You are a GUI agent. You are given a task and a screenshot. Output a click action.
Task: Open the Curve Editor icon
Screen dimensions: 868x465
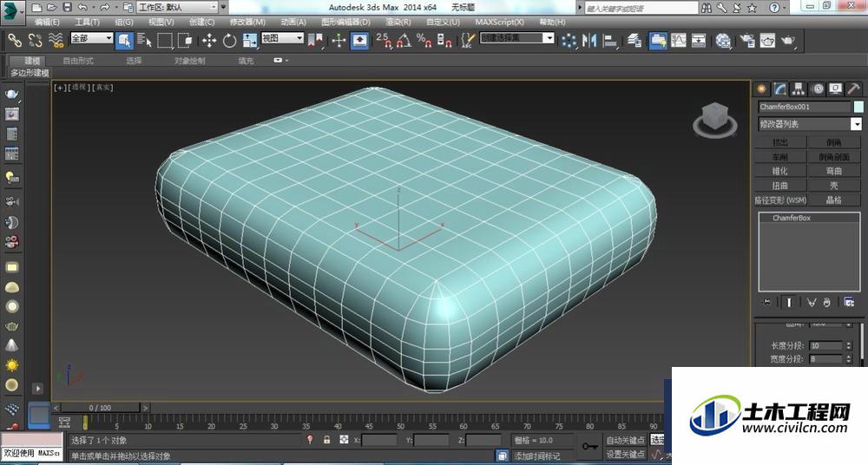[x=679, y=41]
